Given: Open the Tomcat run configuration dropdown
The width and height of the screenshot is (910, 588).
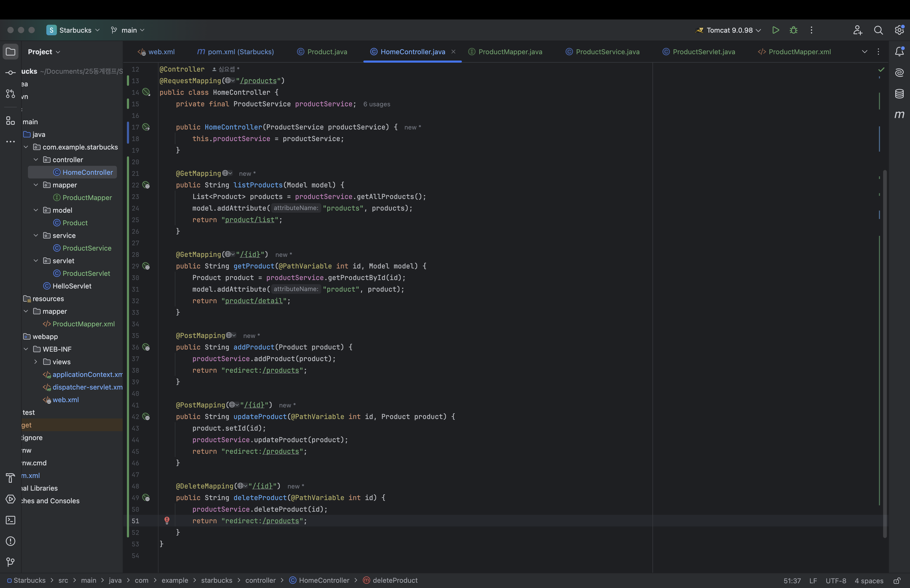Looking at the screenshot, I should pos(728,30).
